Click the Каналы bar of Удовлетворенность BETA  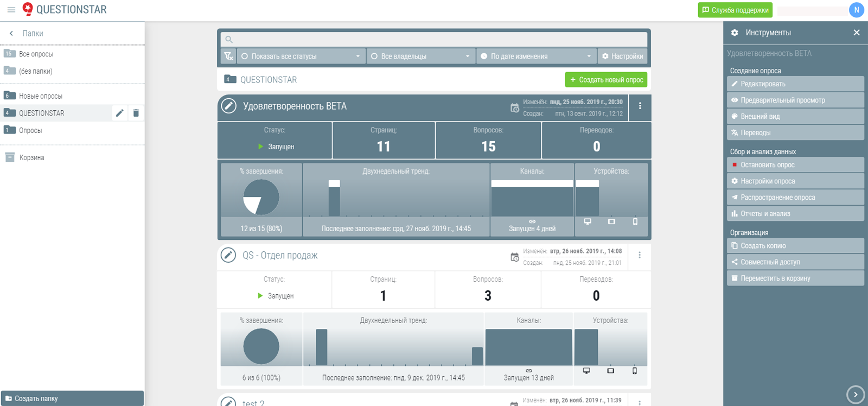(x=532, y=199)
